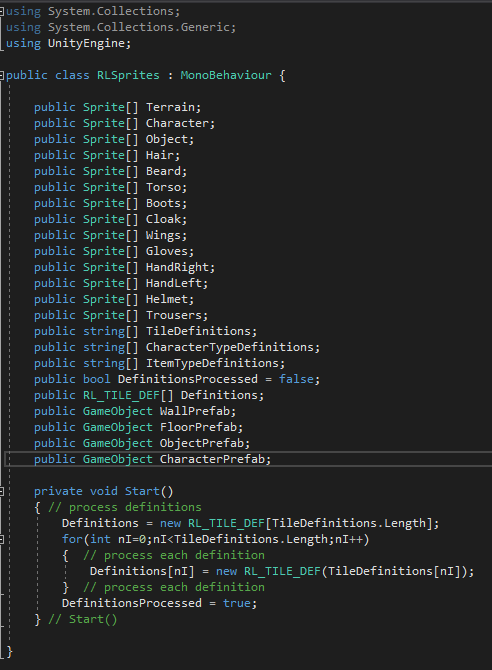Click the 'Trousers' field name
Image resolution: width=492 pixels, height=670 pixels.
[174, 315]
